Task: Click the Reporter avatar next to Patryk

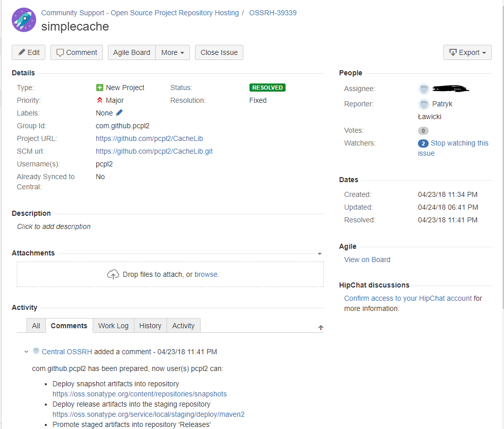Action: click(424, 104)
